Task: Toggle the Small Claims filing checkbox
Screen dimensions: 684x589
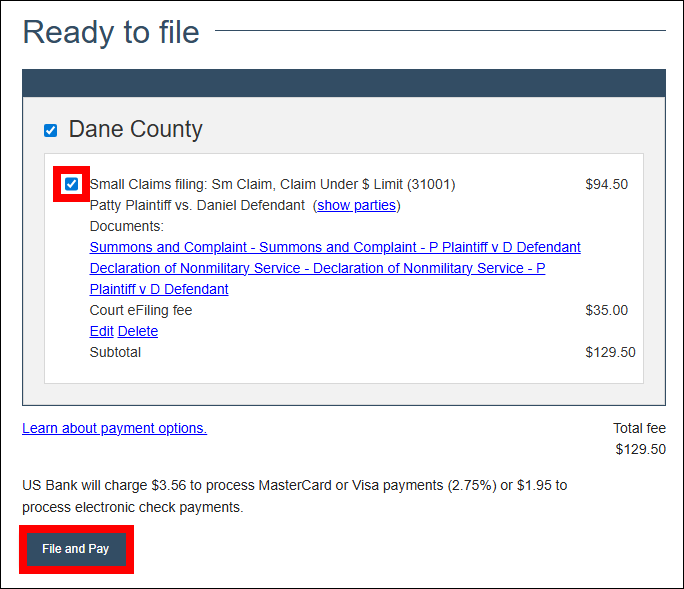Action: tap(71, 184)
